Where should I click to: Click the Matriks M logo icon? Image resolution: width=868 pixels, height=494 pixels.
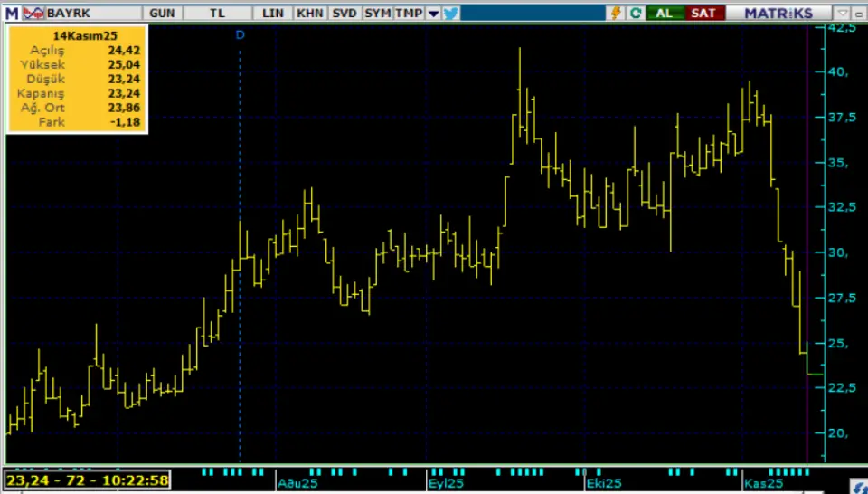11,13
